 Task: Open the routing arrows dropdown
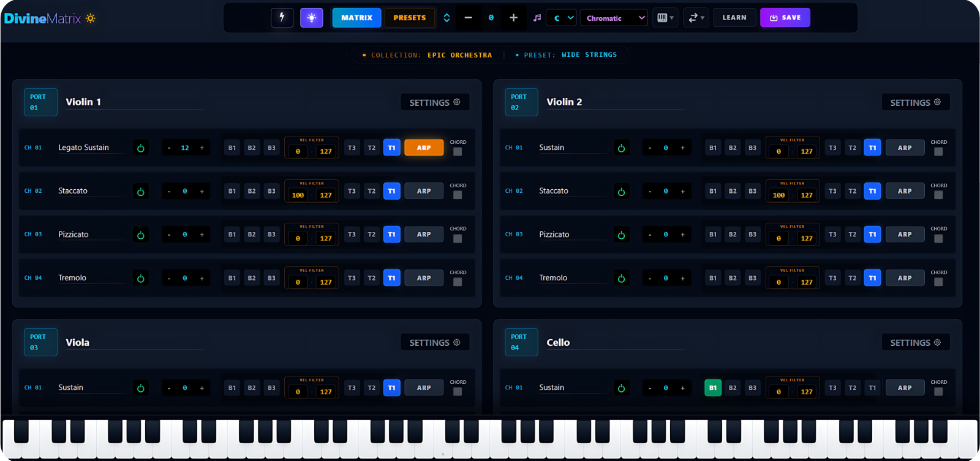[x=696, y=18]
